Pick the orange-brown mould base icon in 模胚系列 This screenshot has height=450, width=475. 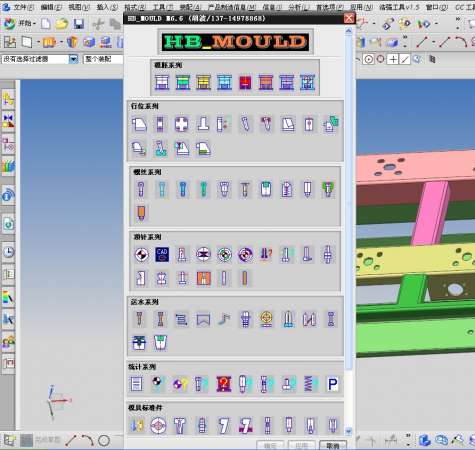click(x=266, y=83)
